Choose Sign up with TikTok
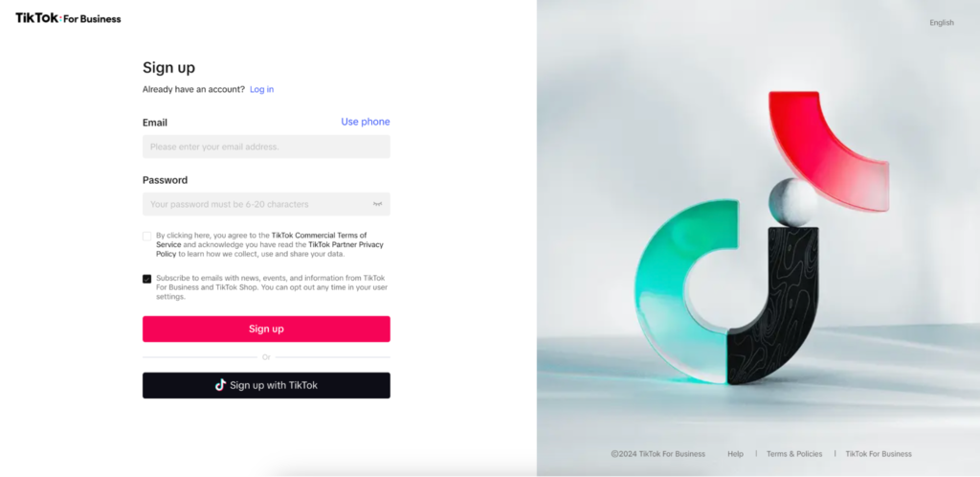This screenshot has height=477, width=980. 266,385
